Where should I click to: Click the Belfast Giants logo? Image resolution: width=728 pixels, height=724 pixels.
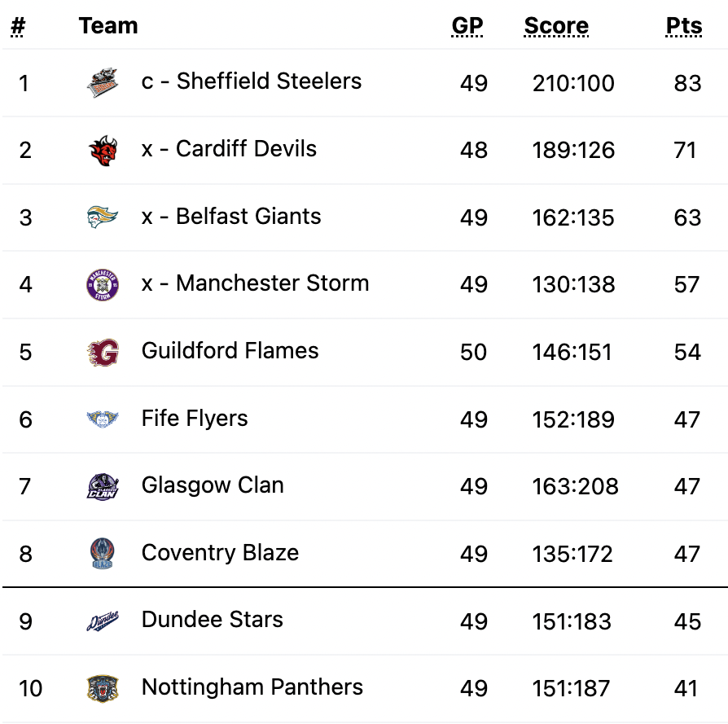click(x=103, y=217)
